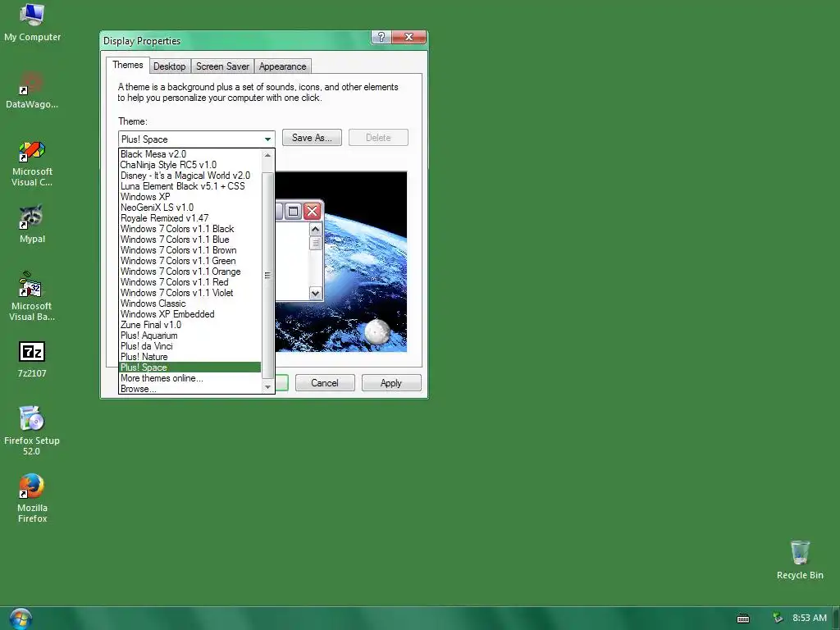
Task: Choose the Windows XP theme
Action: tap(189, 197)
